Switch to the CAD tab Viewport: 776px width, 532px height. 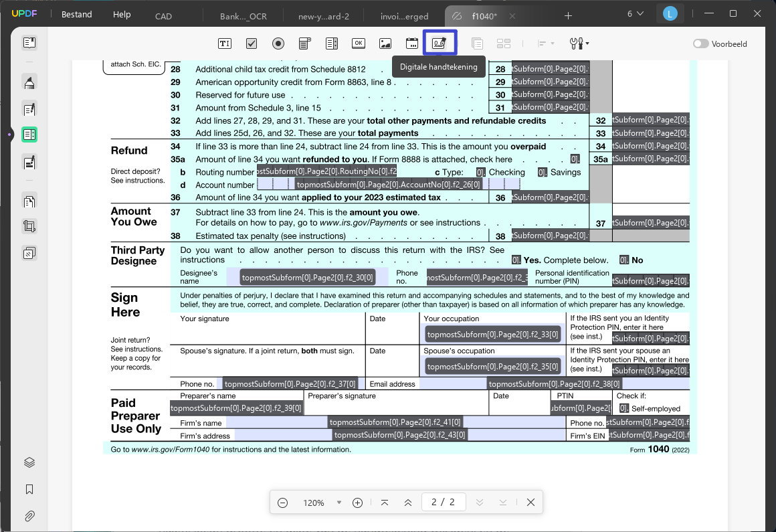coord(163,16)
